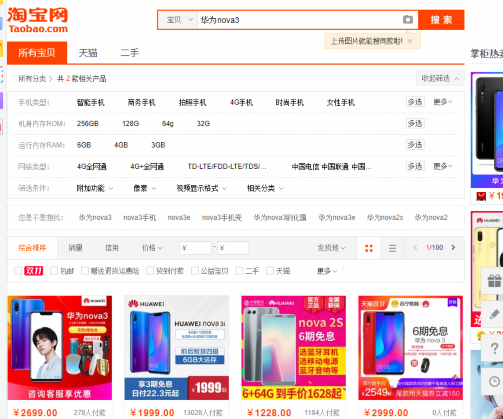Image resolution: width=503 pixels, height=419 pixels.
Task: Select the 128G ROM filter
Action: click(130, 124)
